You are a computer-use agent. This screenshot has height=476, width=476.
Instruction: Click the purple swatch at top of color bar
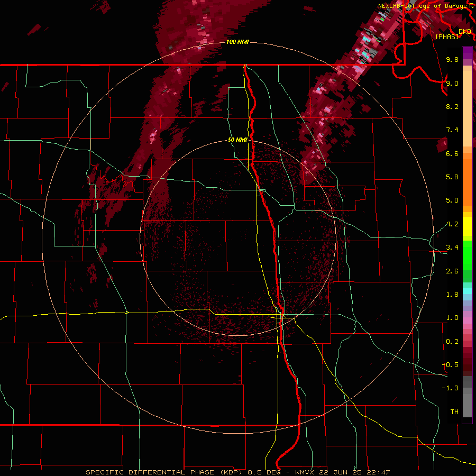pyautogui.click(x=467, y=53)
